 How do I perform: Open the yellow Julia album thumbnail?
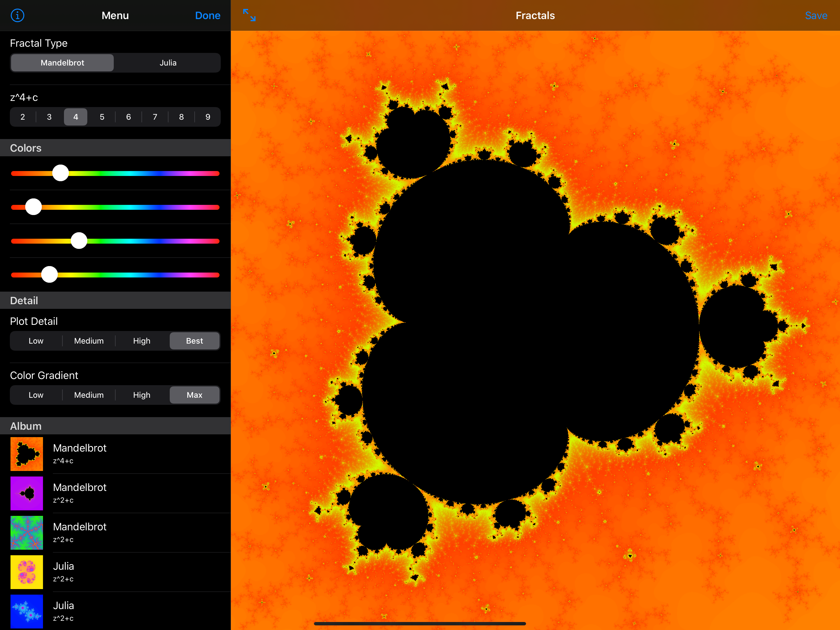[x=26, y=572]
